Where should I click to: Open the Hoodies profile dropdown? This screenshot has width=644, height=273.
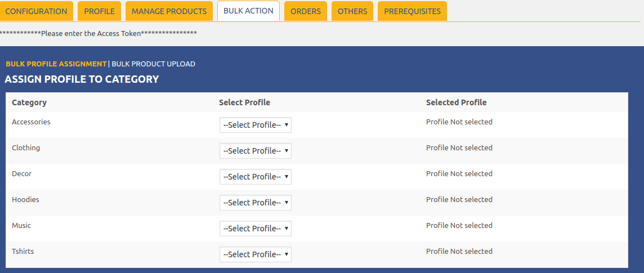255,203
